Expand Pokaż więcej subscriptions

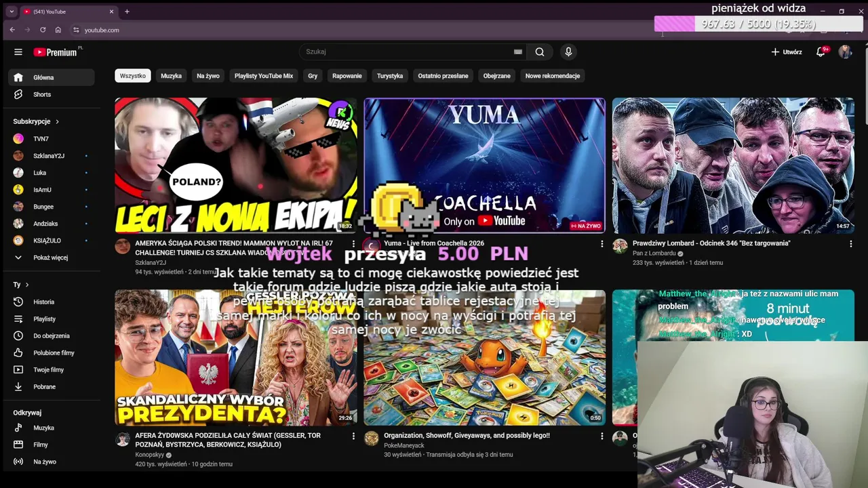52,258
